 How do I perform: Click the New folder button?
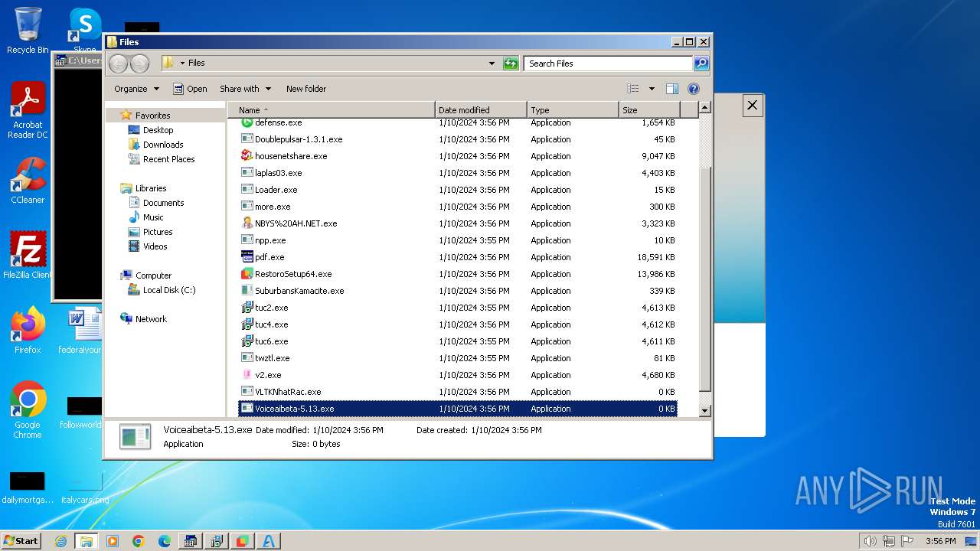point(306,89)
